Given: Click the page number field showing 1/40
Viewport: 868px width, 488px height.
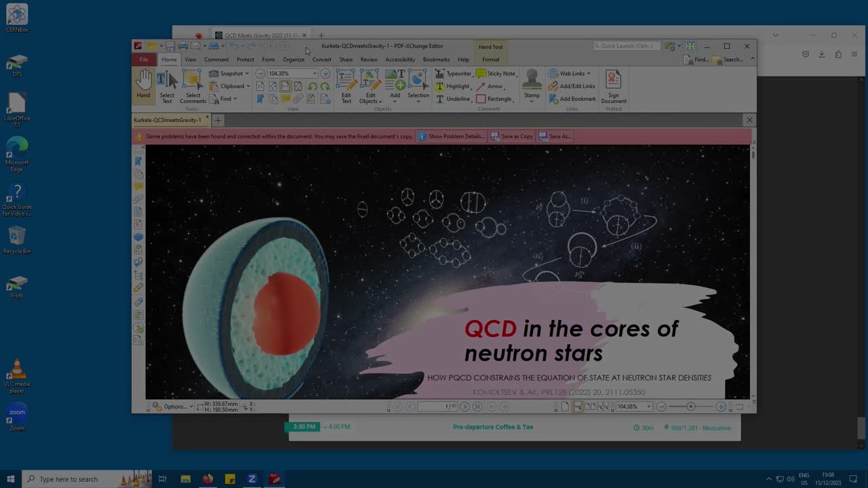Looking at the screenshot, I should [x=438, y=407].
